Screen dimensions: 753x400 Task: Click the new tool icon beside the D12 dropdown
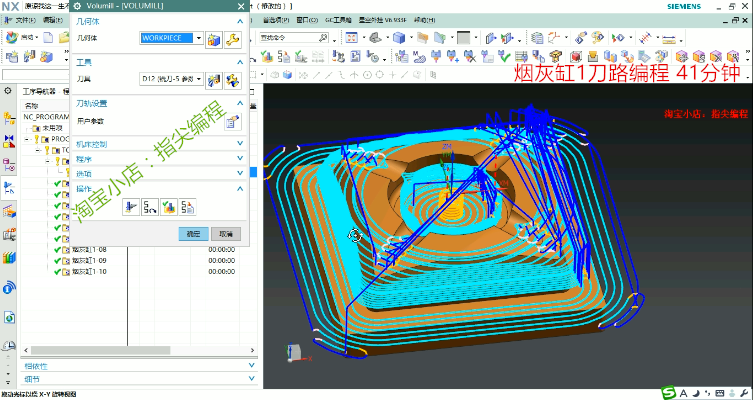click(x=214, y=79)
